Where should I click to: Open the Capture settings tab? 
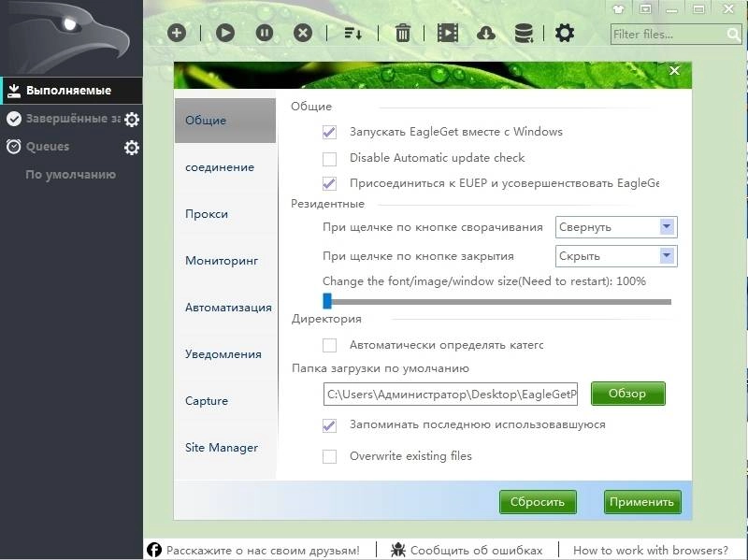click(x=207, y=401)
